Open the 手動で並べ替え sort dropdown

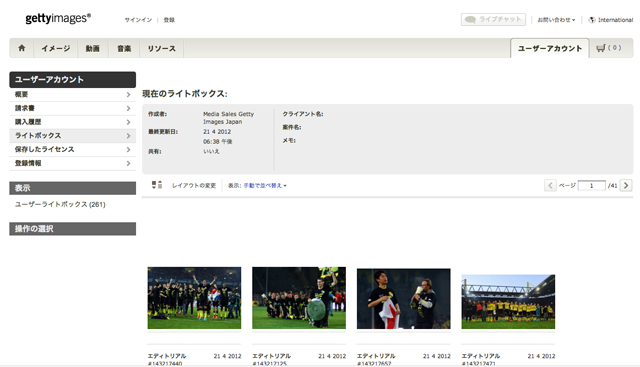coord(265,185)
